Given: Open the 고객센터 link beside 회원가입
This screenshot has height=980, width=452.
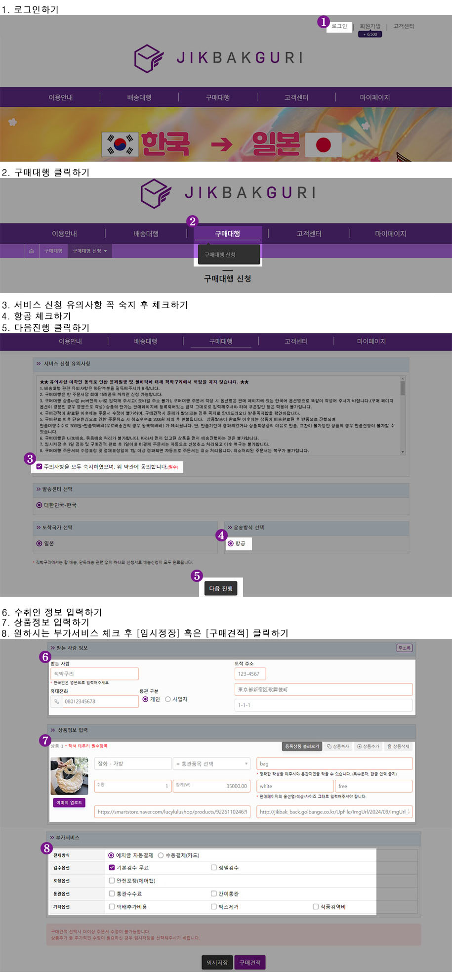Looking at the screenshot, I should [x=404, y=26].
